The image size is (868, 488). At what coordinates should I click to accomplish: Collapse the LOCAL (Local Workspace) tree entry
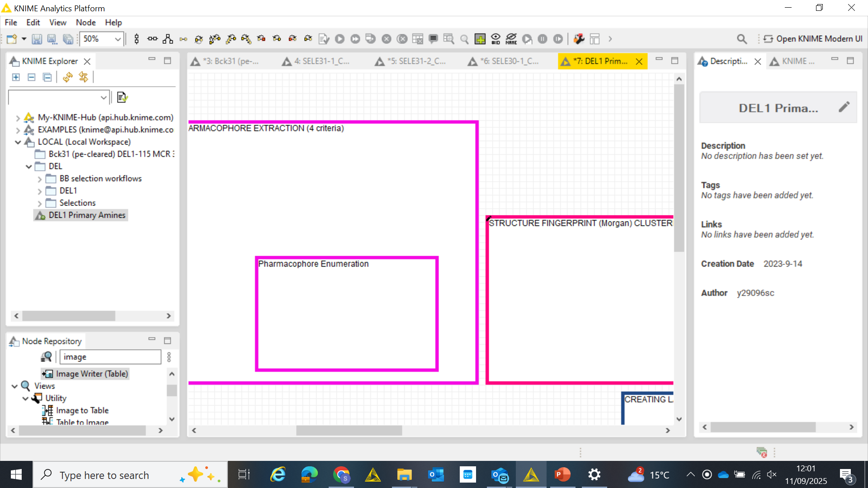(18, 142)
